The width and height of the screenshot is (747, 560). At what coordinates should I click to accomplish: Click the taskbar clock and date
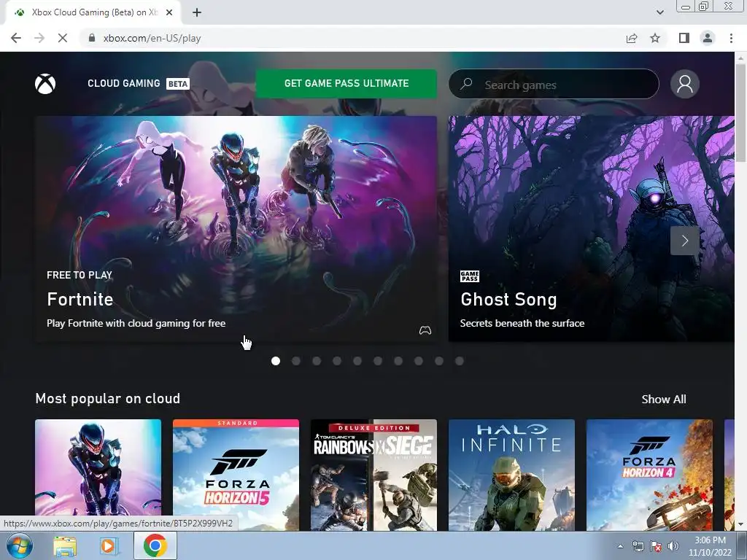click(x=710, y=546)
